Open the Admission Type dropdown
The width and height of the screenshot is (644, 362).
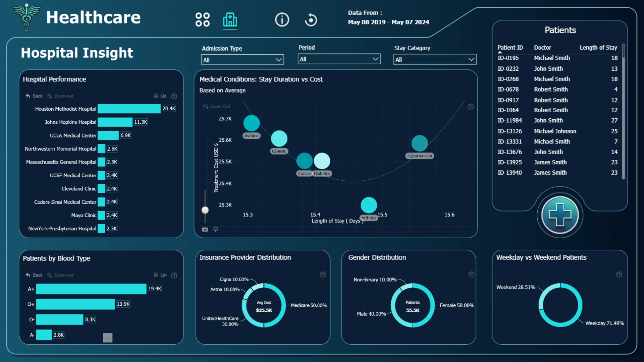[x=243, y=60]
